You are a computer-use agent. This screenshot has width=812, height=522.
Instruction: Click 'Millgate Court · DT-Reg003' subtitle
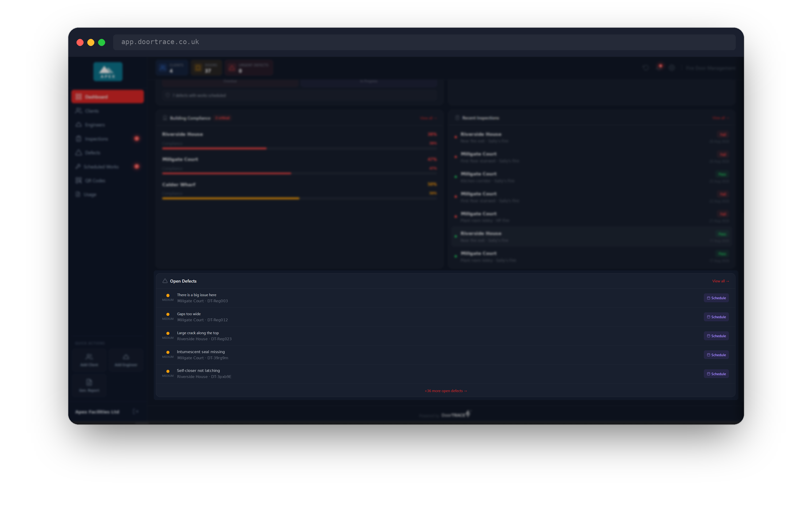coord(203,301)
